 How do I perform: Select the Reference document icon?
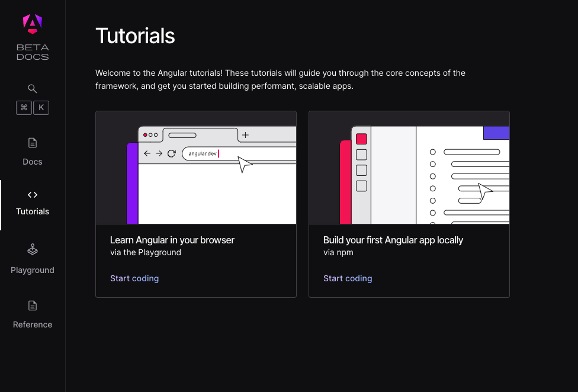[x=32, y=306]
